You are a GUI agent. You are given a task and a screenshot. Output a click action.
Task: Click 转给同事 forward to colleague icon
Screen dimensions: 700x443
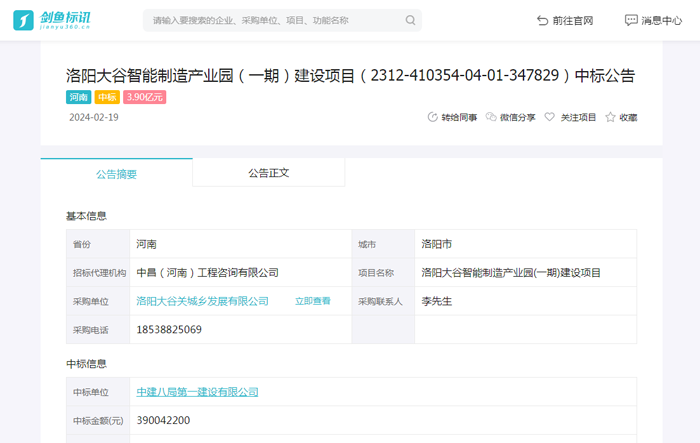coord(433,117)
